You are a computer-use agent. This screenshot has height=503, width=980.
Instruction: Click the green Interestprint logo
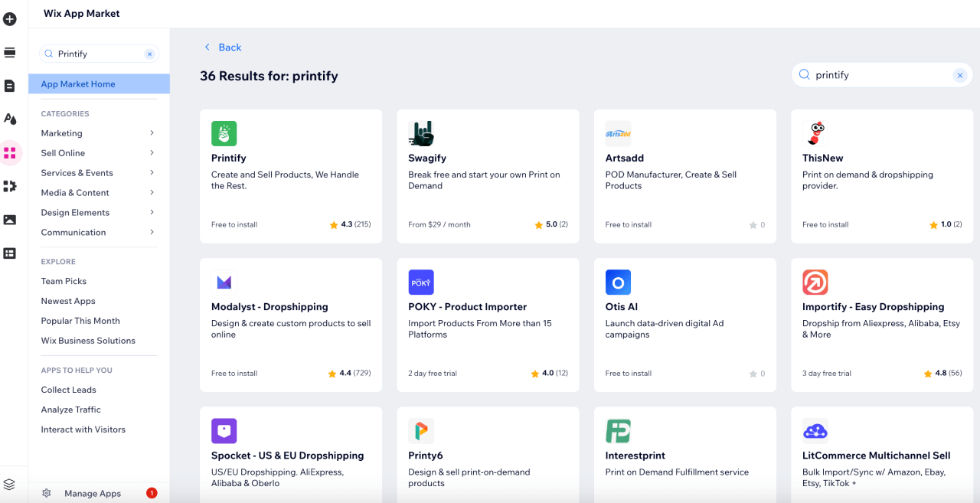[618, 430]
